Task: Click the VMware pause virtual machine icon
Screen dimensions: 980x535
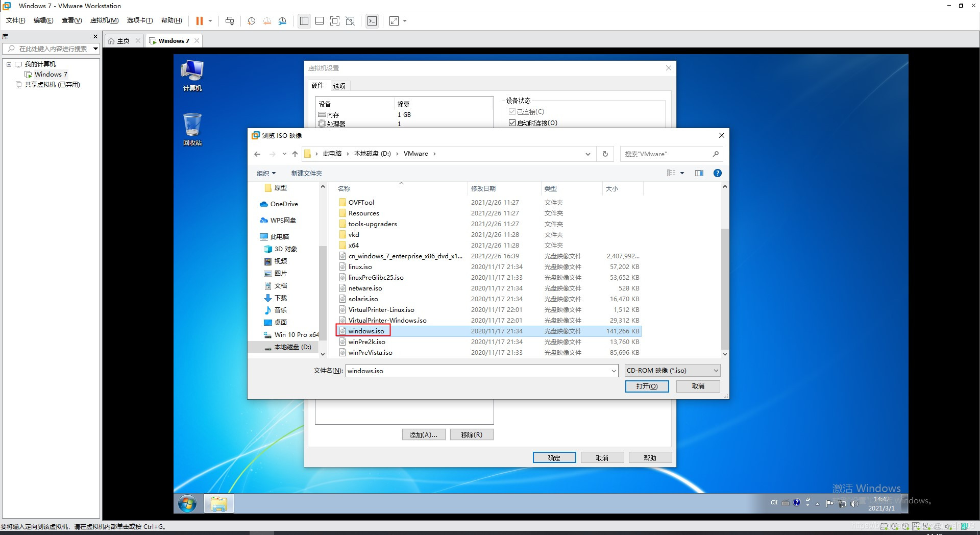Action: (199, 21)
